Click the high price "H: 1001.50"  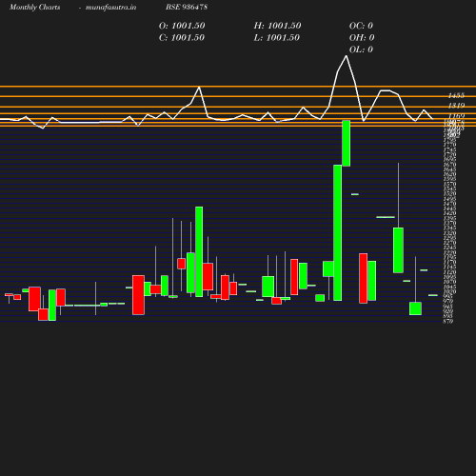[277, 26]
